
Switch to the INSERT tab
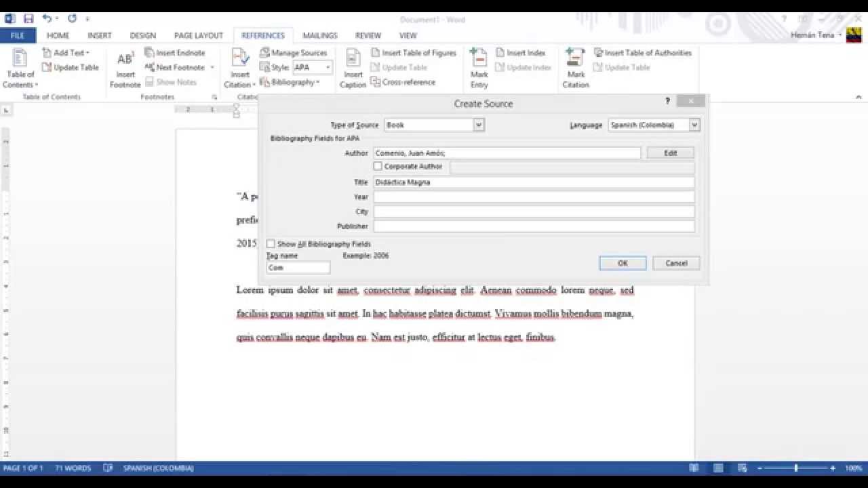(x=100, y=35)
